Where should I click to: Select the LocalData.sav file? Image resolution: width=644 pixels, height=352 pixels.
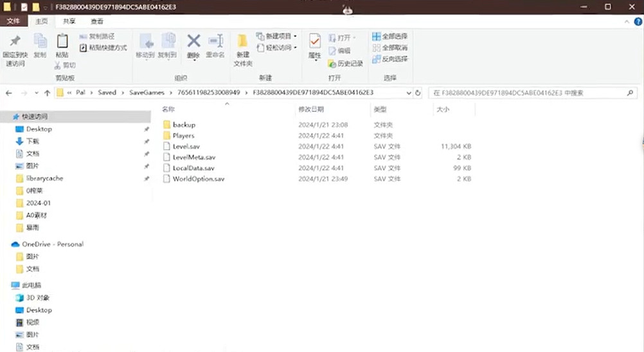[188, 168]
